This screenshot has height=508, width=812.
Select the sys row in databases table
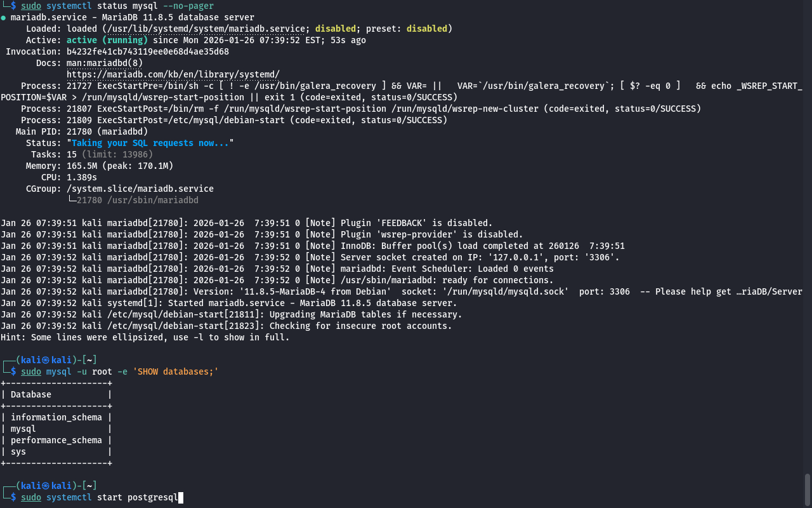coord(18,451)
